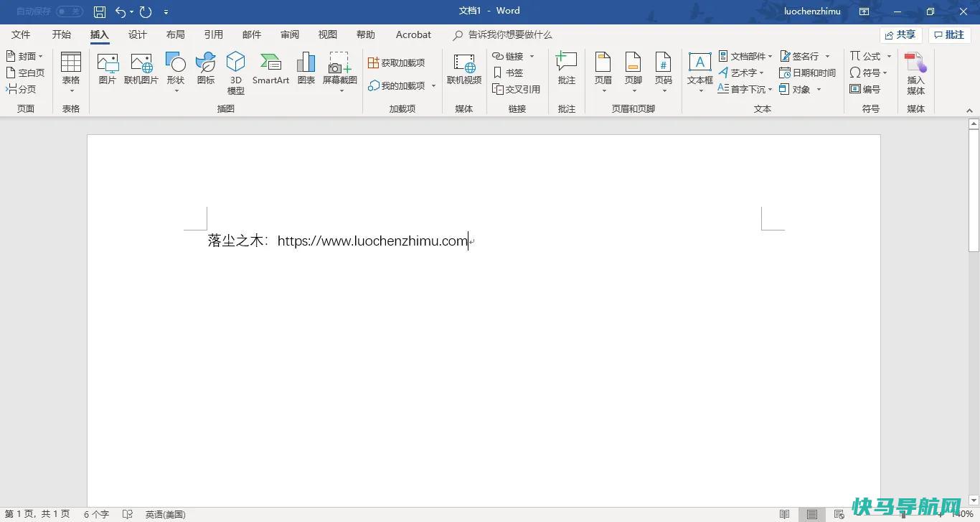Insert a 书签 bookmark
Screen dimensions: 980x522
click(x=508, y=73)
